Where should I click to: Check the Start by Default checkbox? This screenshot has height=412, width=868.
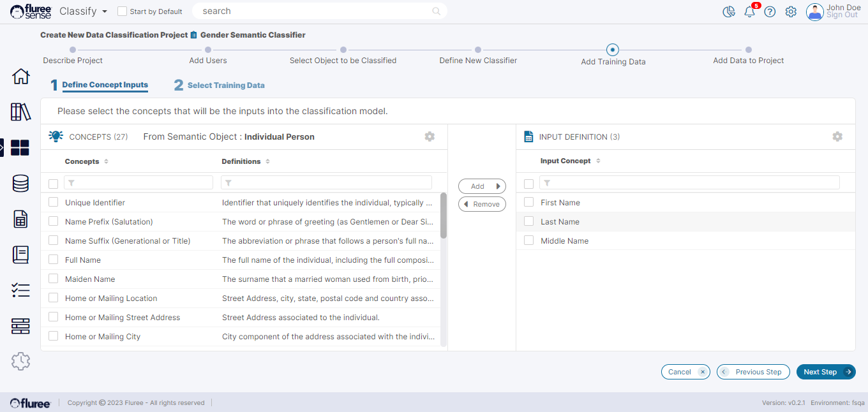point(123,11)
